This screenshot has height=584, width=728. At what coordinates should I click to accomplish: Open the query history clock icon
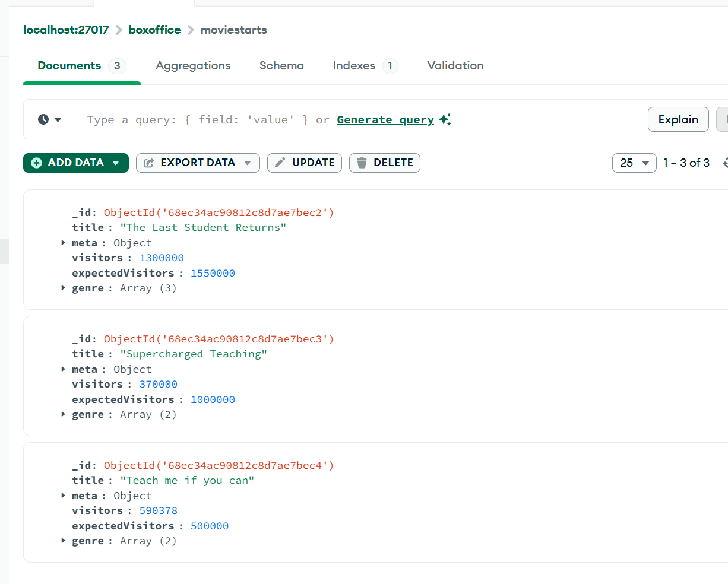coord(43,119)
